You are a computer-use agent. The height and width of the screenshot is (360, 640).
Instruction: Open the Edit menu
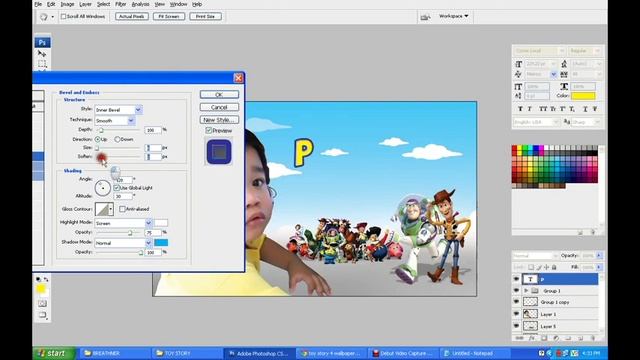coord(51,4)
